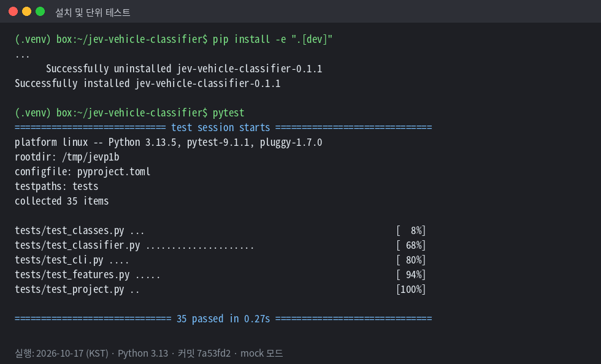Click the 'testpaths: tests' line
The height and width of the screenshot is (364, 601).
tap(56, 186)
